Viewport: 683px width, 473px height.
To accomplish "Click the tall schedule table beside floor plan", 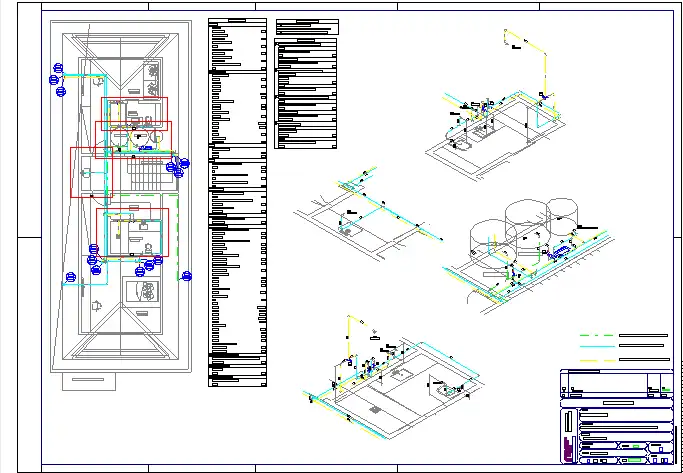I will [237, 200].
